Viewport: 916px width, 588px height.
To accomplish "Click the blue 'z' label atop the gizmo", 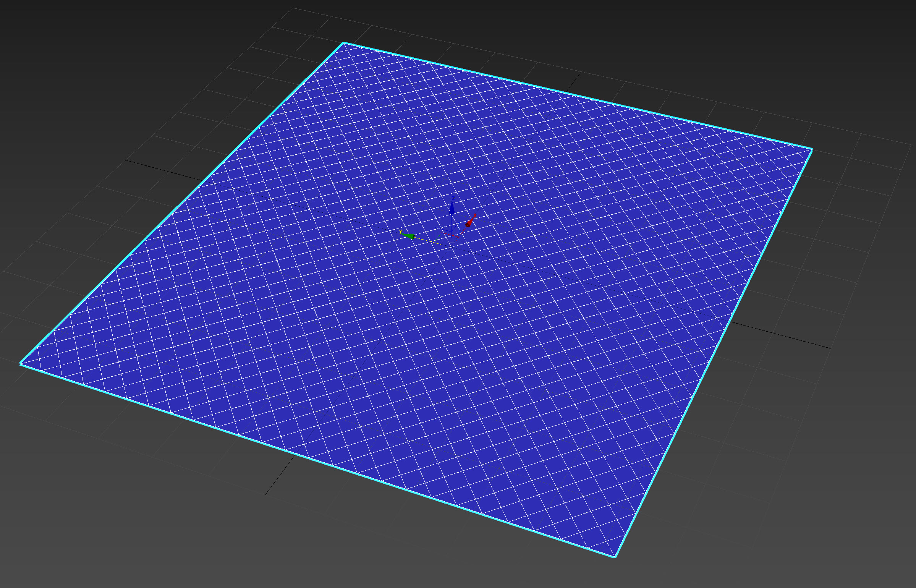I will tap(453, 198).
